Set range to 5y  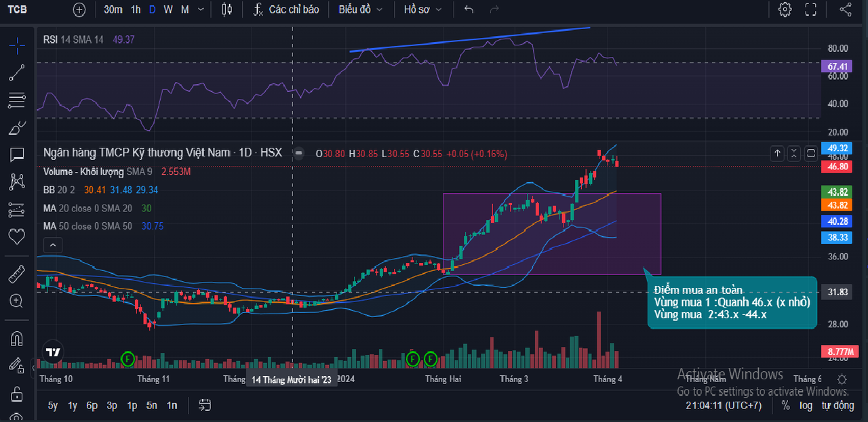click(x=53, y=405)
